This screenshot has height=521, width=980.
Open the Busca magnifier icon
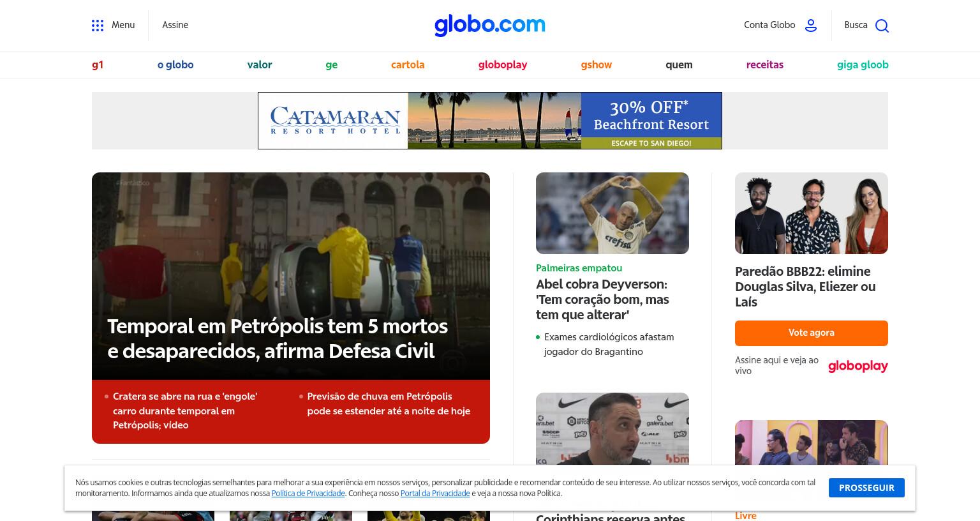882,26
